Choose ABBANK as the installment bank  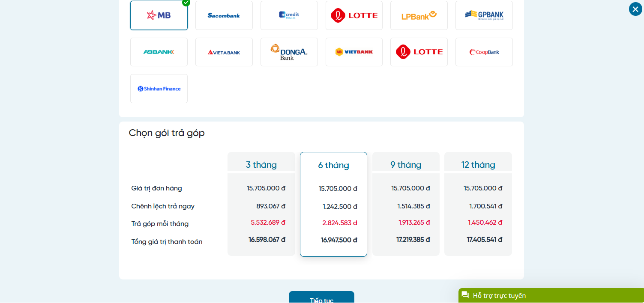coord(159,52)
